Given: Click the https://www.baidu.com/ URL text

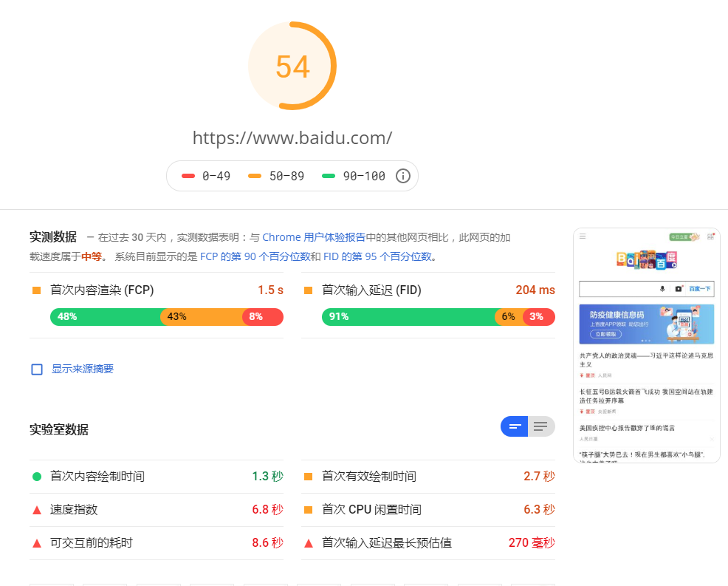Looking at the screenshot, I should coord(292,138).
